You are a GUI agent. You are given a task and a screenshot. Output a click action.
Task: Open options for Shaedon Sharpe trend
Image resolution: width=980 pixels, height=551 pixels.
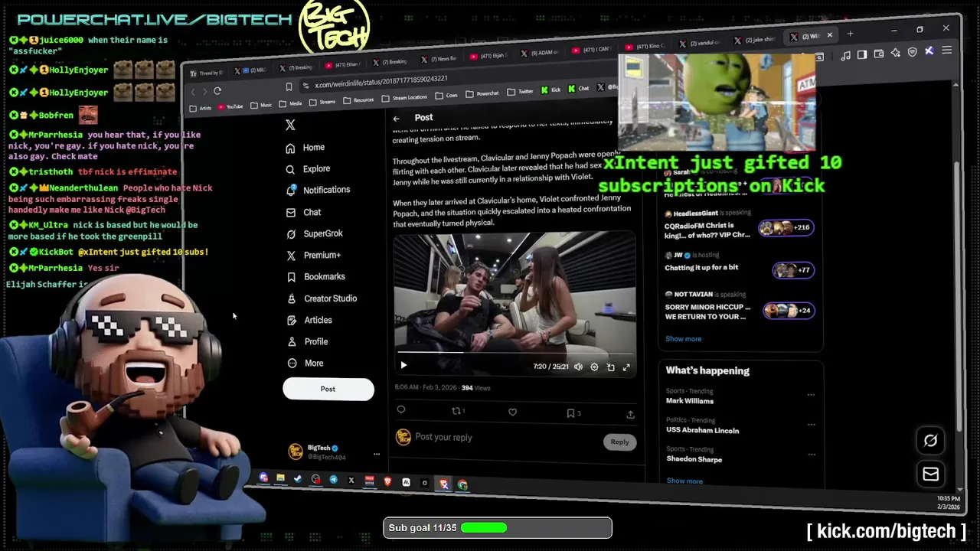tap(811, 455)
